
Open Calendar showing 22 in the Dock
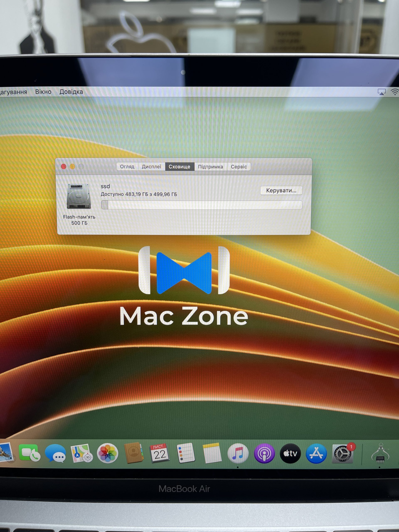coord(159,453)
